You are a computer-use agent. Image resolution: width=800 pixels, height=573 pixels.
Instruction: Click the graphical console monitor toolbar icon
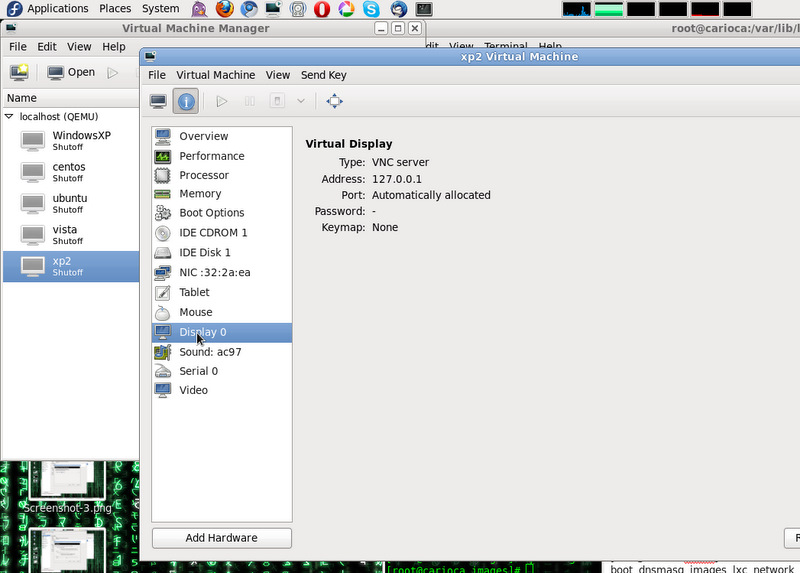(158, 101)
